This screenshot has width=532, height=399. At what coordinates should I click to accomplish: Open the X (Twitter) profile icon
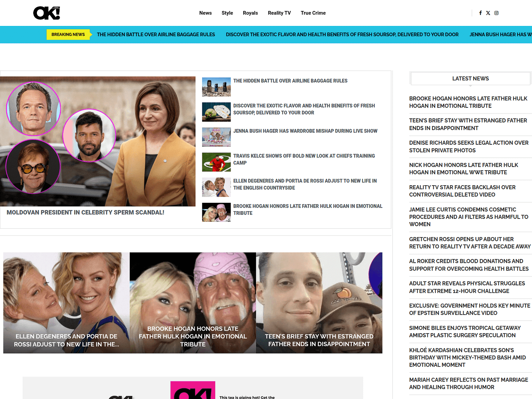coord(488,13)
